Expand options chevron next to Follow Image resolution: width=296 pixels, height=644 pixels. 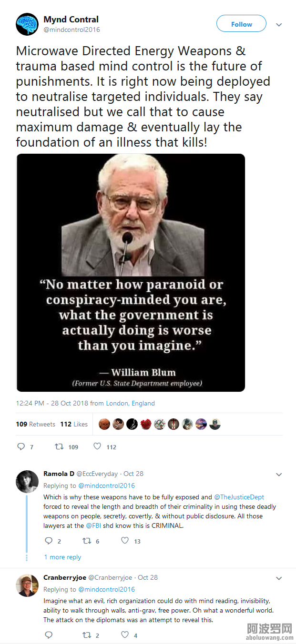[279, 25]
